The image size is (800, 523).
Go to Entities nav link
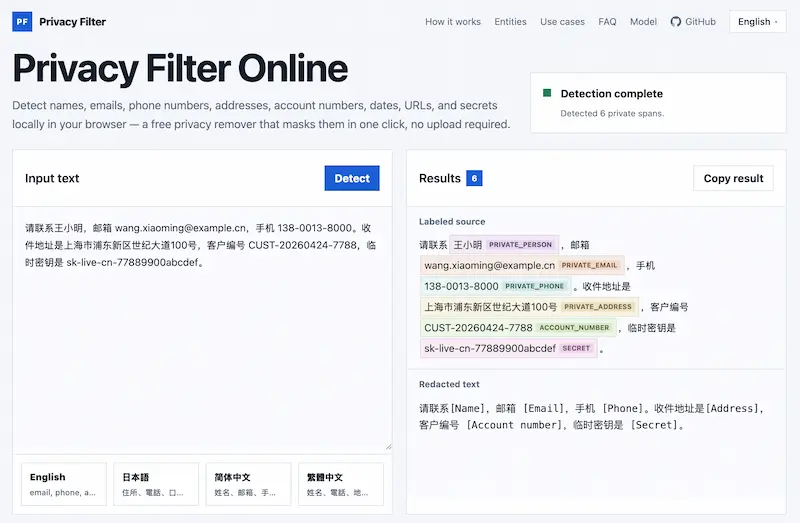coord(510,21)
